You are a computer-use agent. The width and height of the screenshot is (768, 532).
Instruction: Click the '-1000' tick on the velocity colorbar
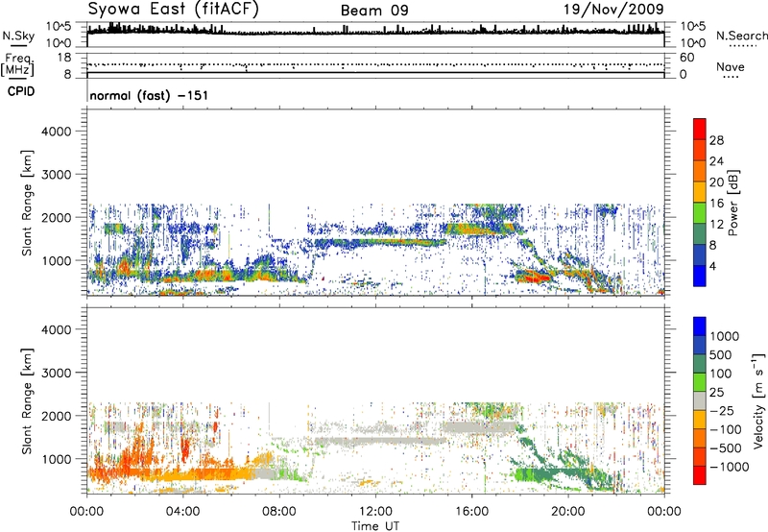click(729, 467)
